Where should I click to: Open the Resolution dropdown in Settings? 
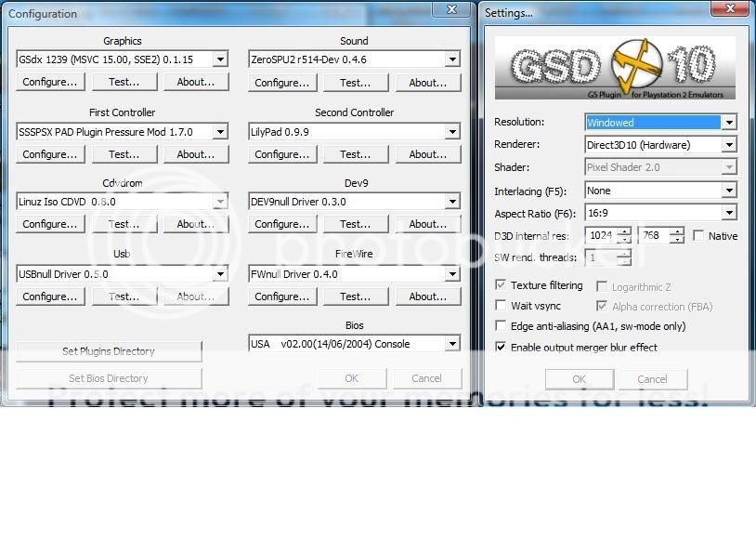660,122
